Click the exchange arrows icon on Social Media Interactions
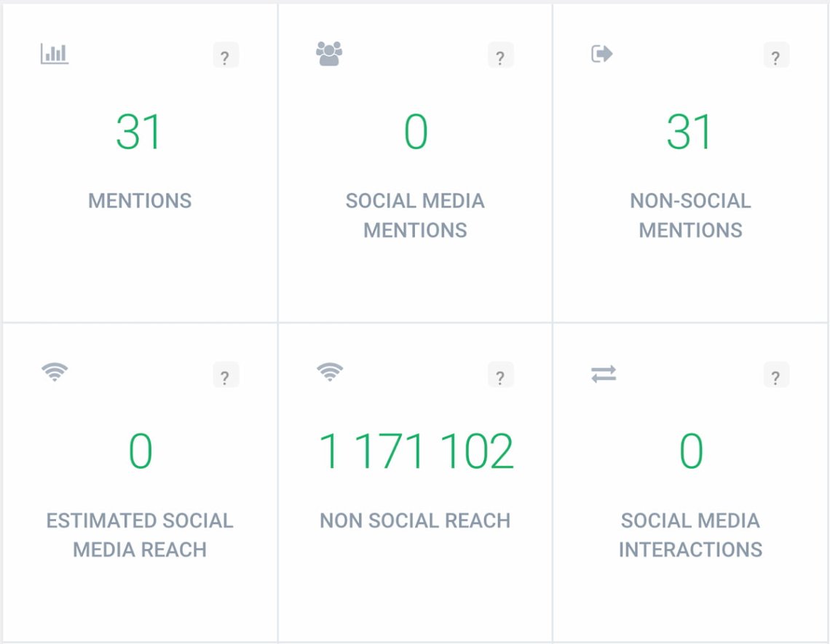830x644 pixels. [x=604, y=373]
